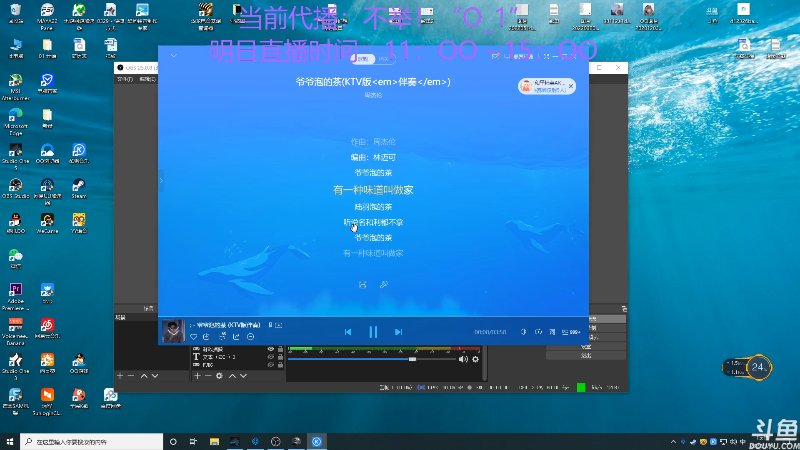Open the 999+ playlist queue
This screenshot has height=450, width=800.
tap(571, 332)
